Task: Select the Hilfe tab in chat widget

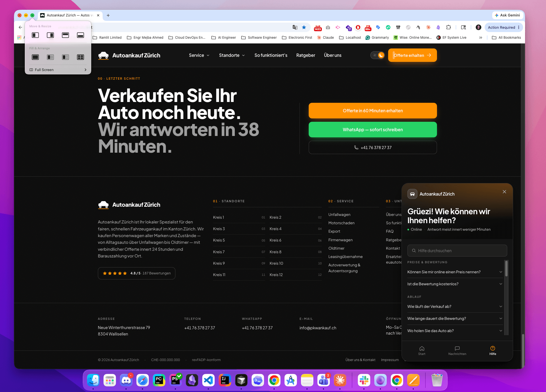Action: (x=493, y=351)
